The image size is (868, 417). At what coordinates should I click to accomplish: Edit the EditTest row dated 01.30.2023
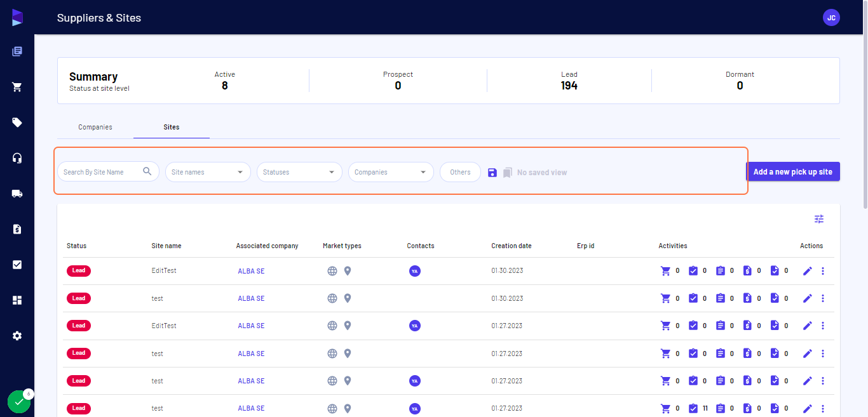click(x=808, y=271)
